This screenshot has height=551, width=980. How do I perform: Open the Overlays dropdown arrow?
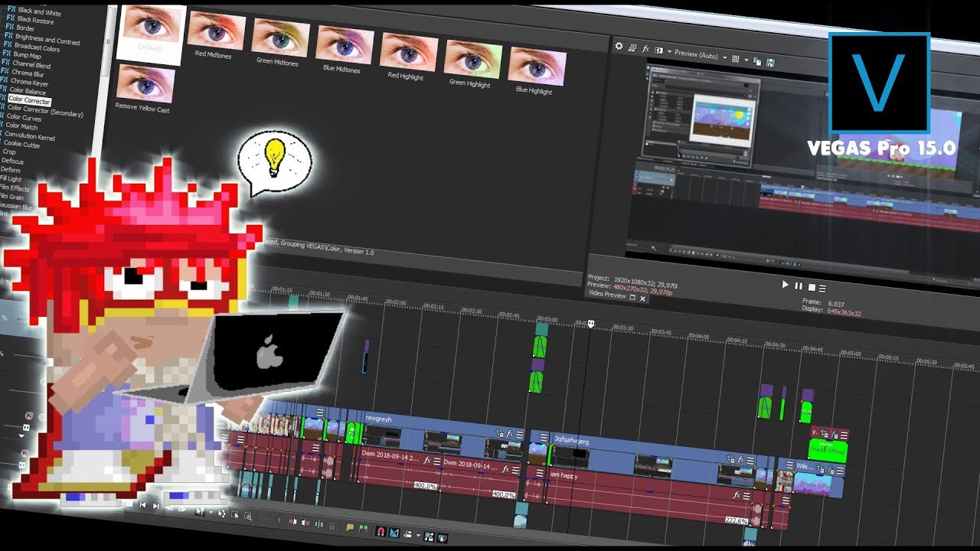[746, 60]
